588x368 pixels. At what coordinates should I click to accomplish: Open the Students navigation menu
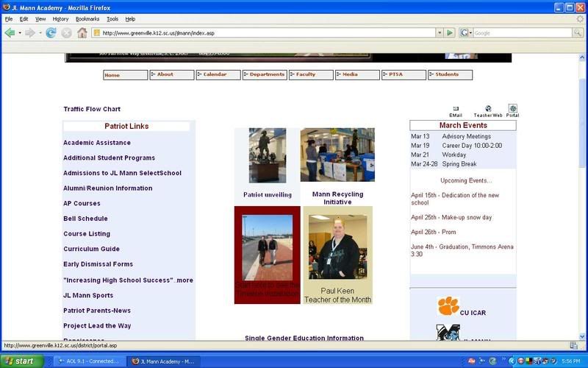(x=450, y=75)
